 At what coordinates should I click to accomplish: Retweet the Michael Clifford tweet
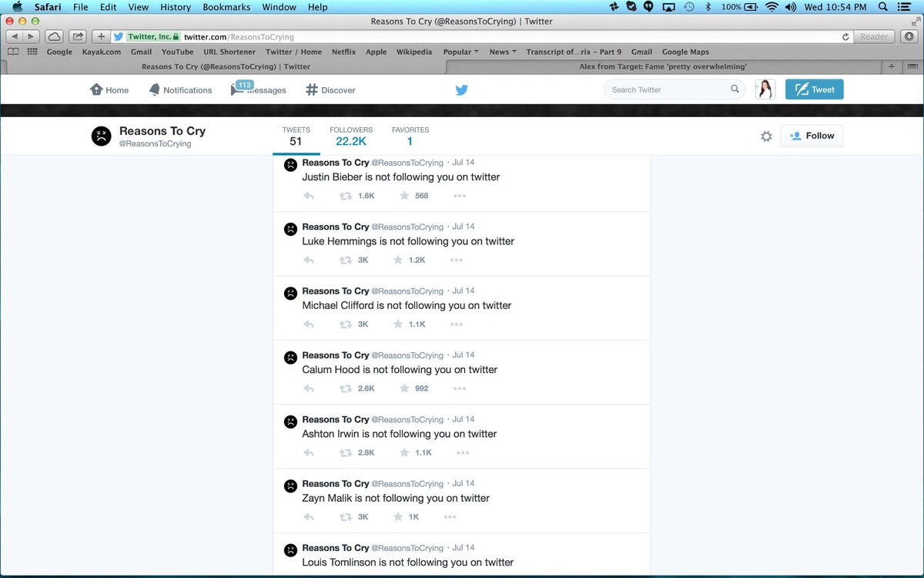click(x=346, y=324)
